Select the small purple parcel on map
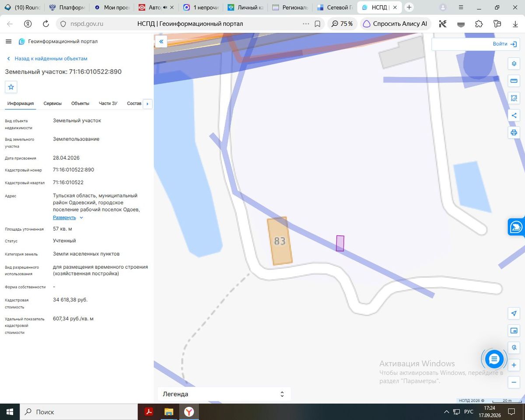Viewport: 525px width, 420px height. click(340, 243)
